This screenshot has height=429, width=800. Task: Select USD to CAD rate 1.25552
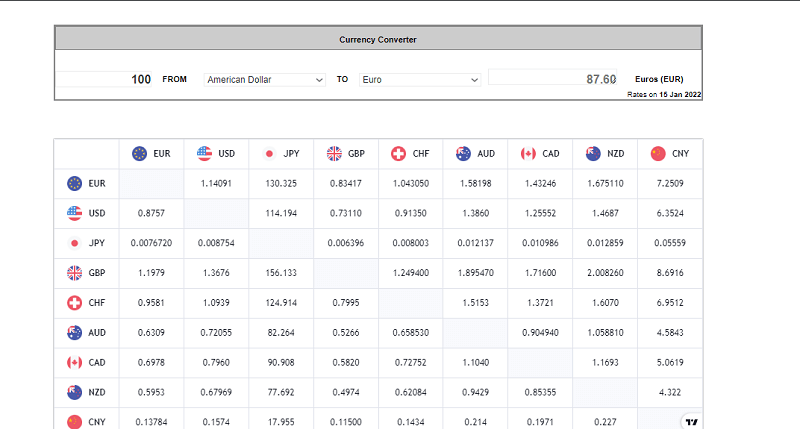tap(540, 213)
